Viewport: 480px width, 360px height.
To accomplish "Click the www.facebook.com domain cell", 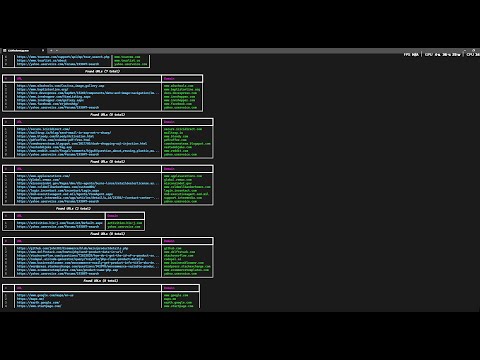I will (x=178, y=104).
